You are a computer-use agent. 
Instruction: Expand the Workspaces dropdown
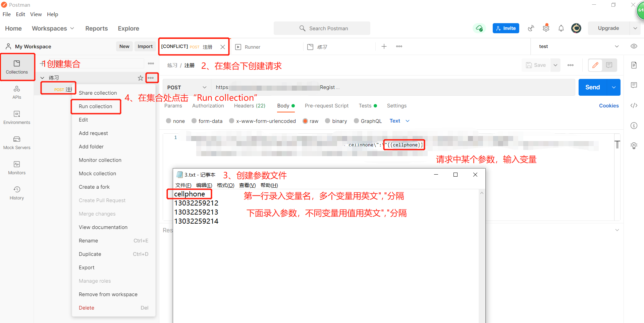[53, 29]
